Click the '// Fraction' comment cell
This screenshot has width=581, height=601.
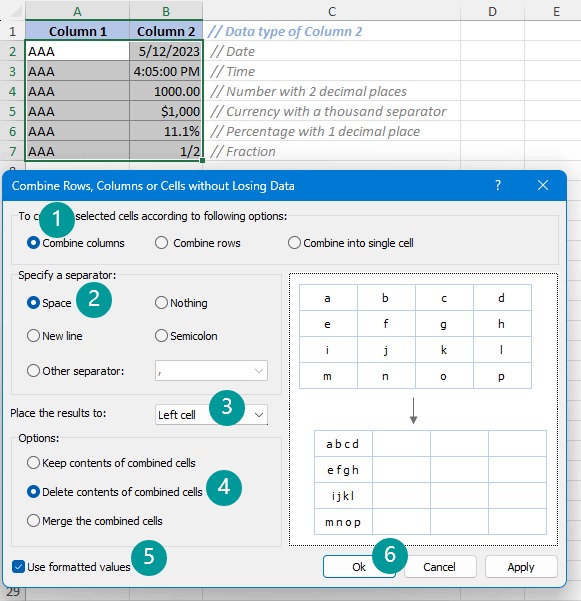click(x=332, y=151)
